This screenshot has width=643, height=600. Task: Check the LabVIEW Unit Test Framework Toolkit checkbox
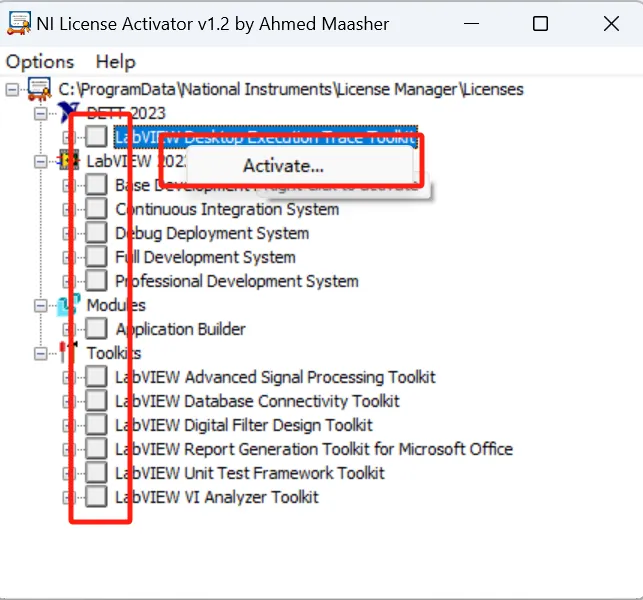tap(96, 472)
